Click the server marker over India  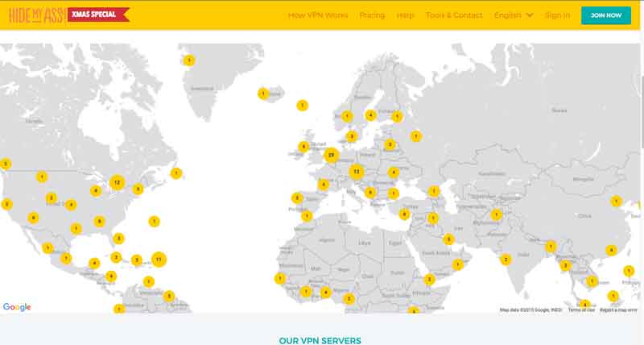point(506,260)
